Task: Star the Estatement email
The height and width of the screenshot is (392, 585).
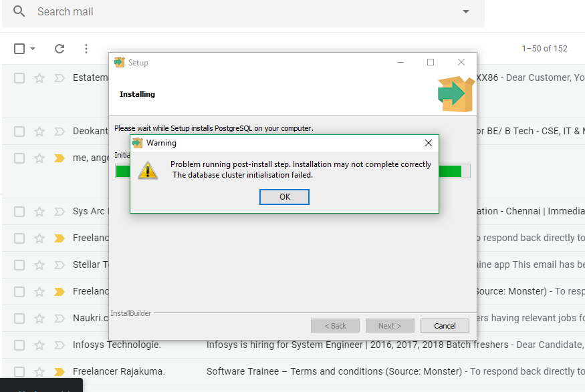Action: click(39, 78)
